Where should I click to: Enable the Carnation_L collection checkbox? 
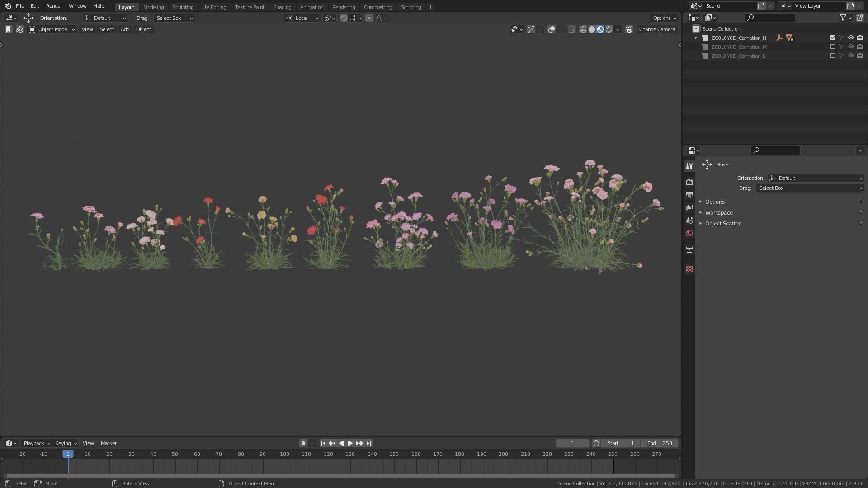(833, 56)
